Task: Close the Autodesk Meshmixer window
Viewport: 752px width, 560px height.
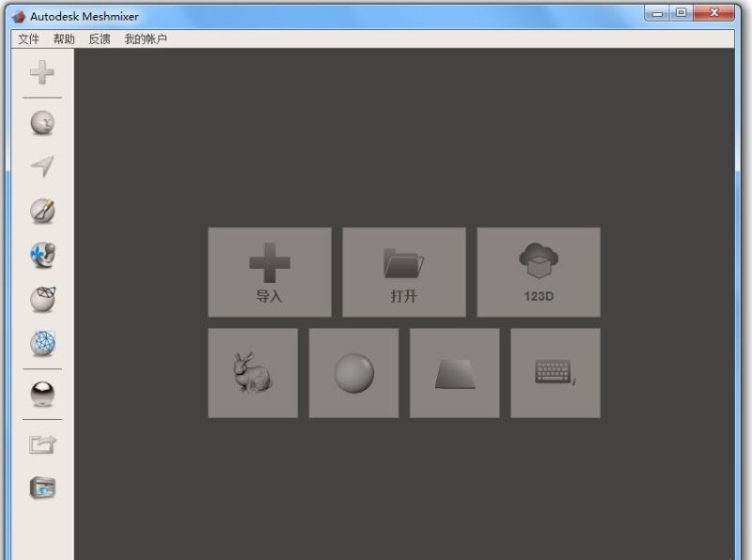Action: [713, 13]
